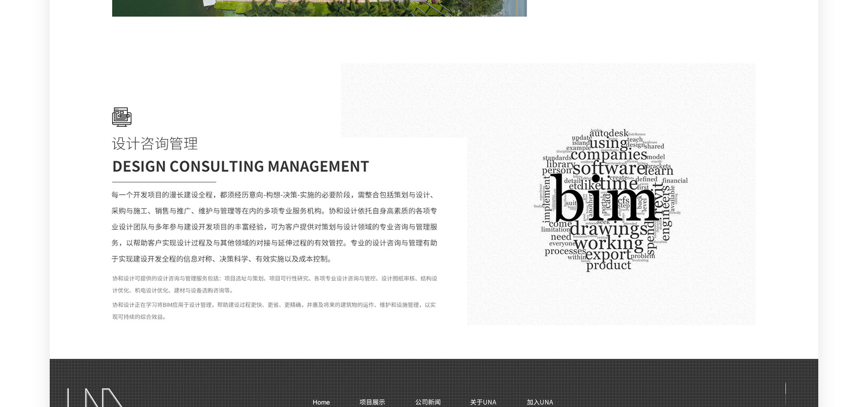Viewport: 868px width, 407px height.
Task: Click the aerial landscape photo strip
Action: click(319, 8)
